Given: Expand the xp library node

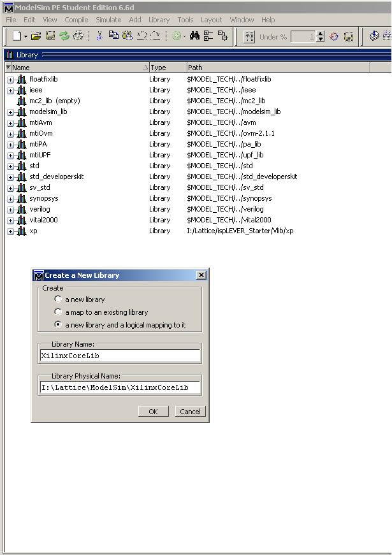Looking at the screenshot, I should click(x=11, y=231).
